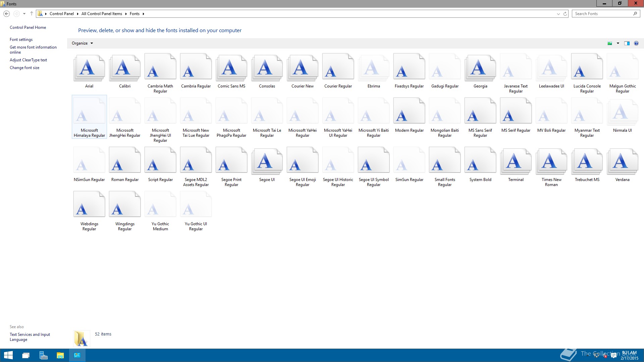Select Lucida Console Regular font icon
The image size is (644, 362).
pos(587,67)
